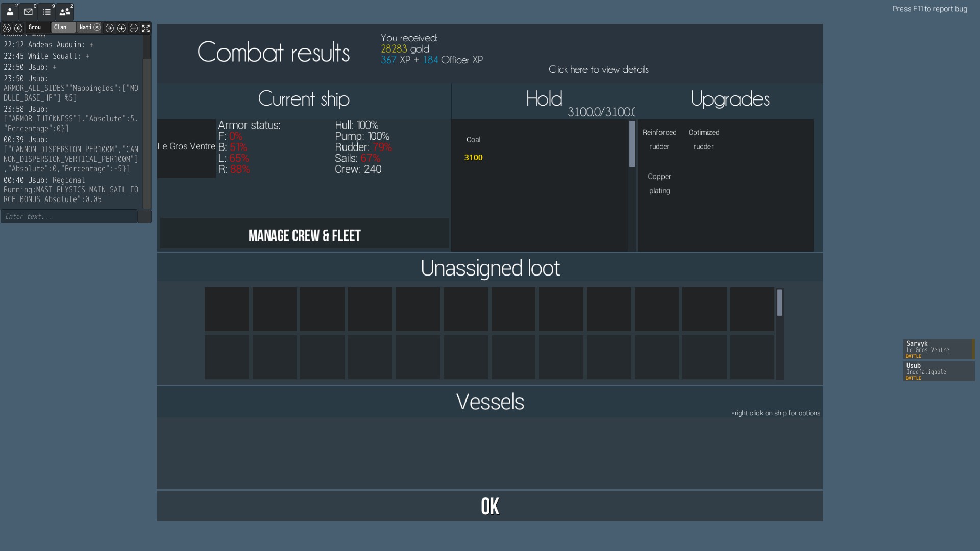Click the send button beside chat input

(x=145, y=216)
